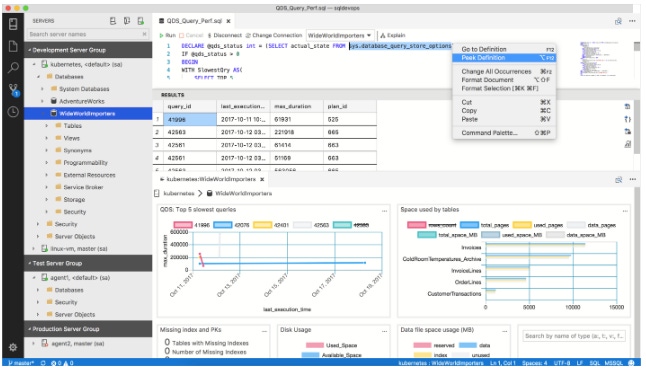This screenshot has width=646, height=369.
Task: Click the kubernetes breadcrumb in the dashboard
Action: pyautogui.click(x=178, y=194)
